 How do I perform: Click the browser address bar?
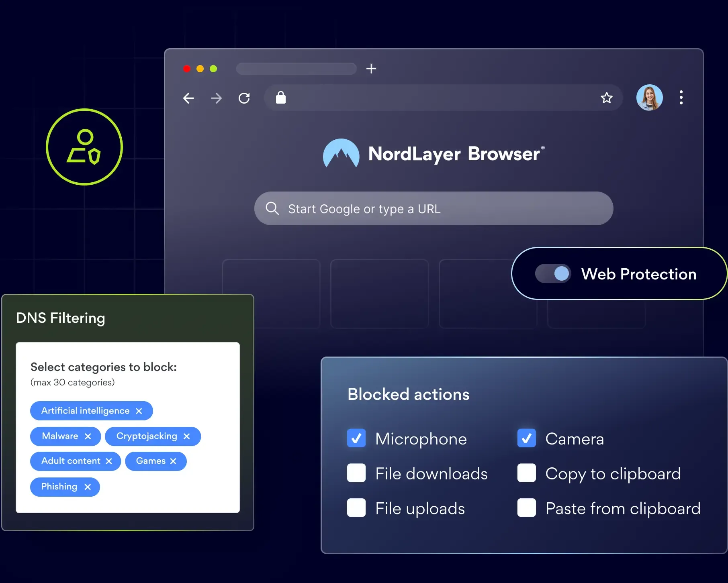pos(443,98)
